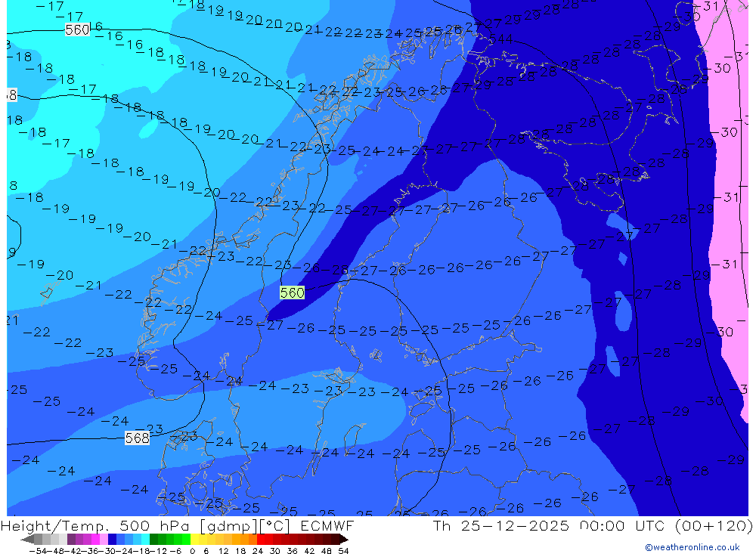Click the 544 contour height label
This screenshot has width=756, height=554.
pos(501,39)
